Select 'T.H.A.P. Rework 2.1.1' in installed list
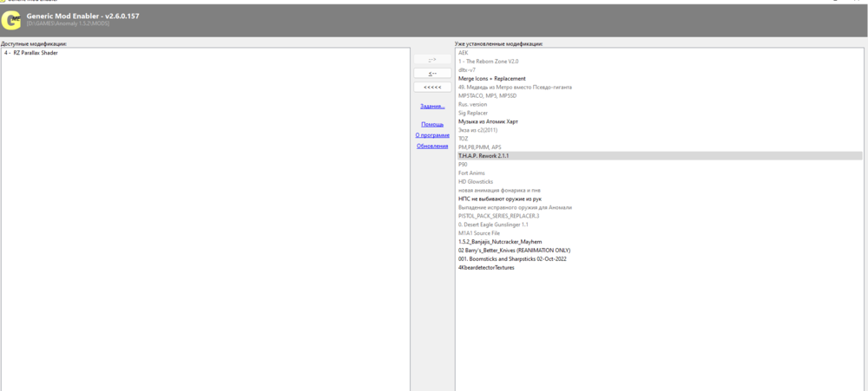Viewport: 868px width, 391px height. [x=483, y=156]
